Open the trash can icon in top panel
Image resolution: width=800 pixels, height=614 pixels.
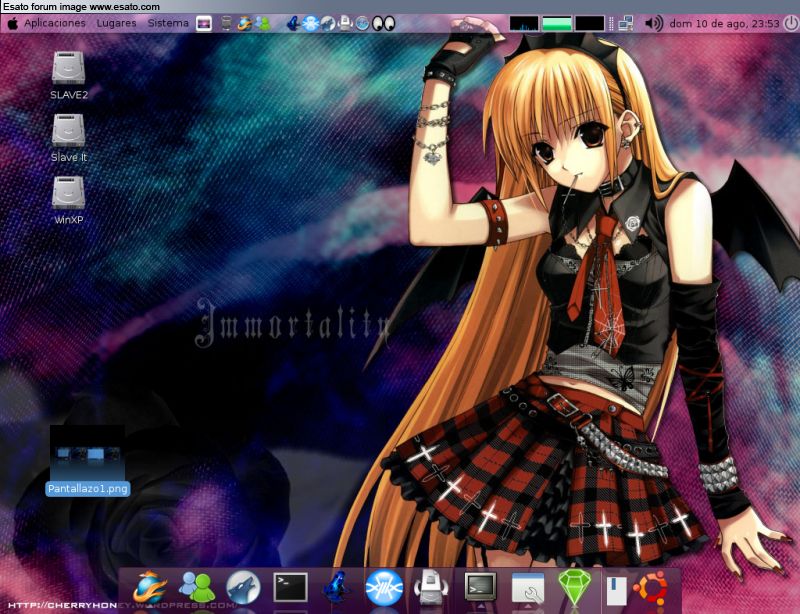[227, 23]
